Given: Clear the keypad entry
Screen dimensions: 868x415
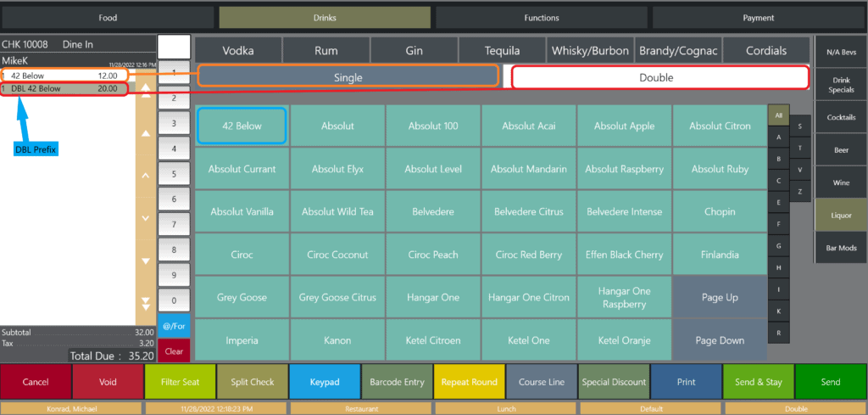Looking at the screenshot, I should 174,351.
